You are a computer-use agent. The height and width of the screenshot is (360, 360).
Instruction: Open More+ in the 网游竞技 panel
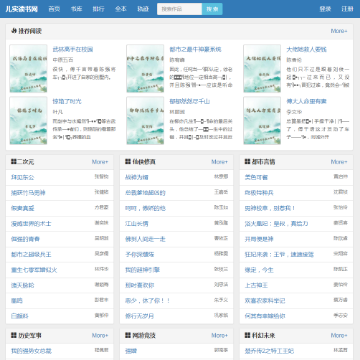coord(219,335)
